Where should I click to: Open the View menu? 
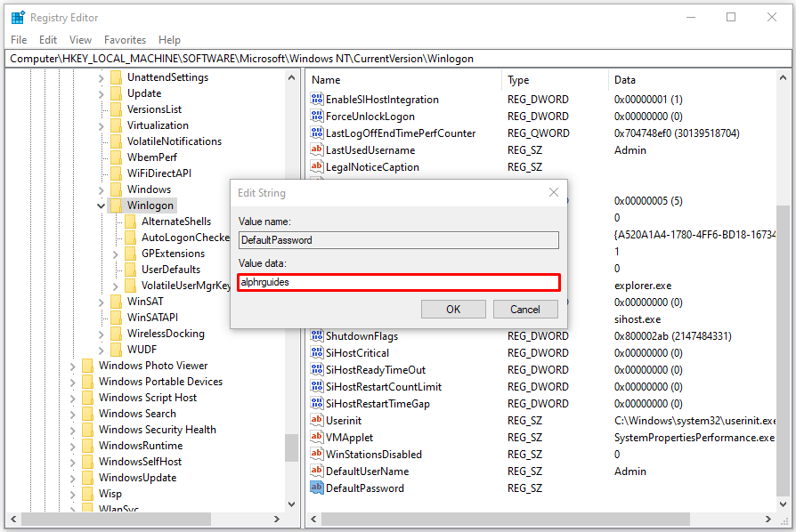pos(80,39)
